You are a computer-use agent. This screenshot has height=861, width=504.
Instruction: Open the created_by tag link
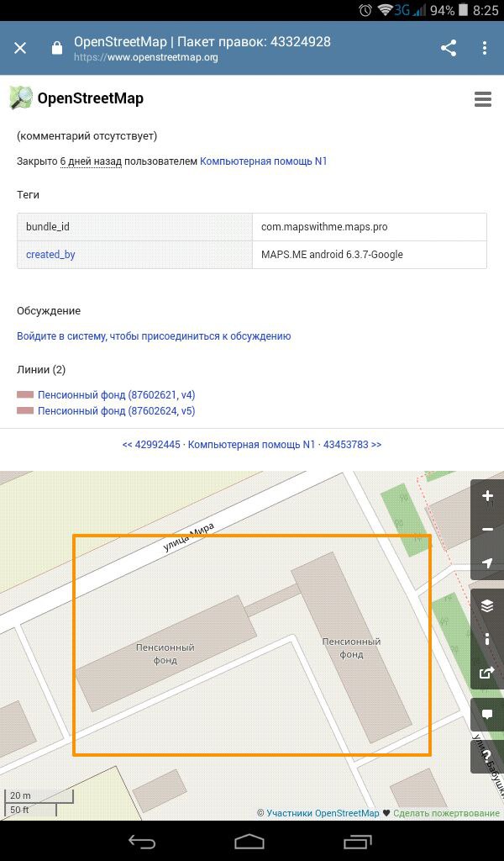click(50, 254)
